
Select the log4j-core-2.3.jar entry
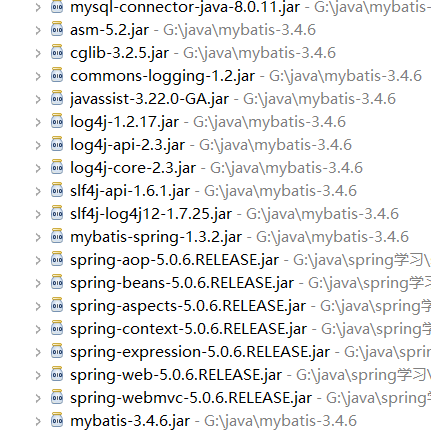133,168
